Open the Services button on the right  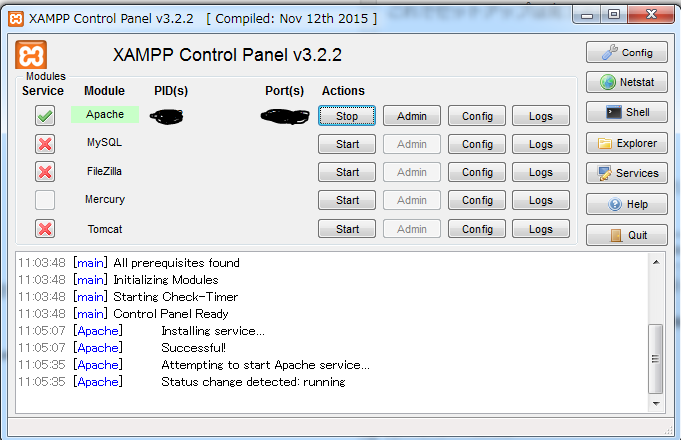626,173
